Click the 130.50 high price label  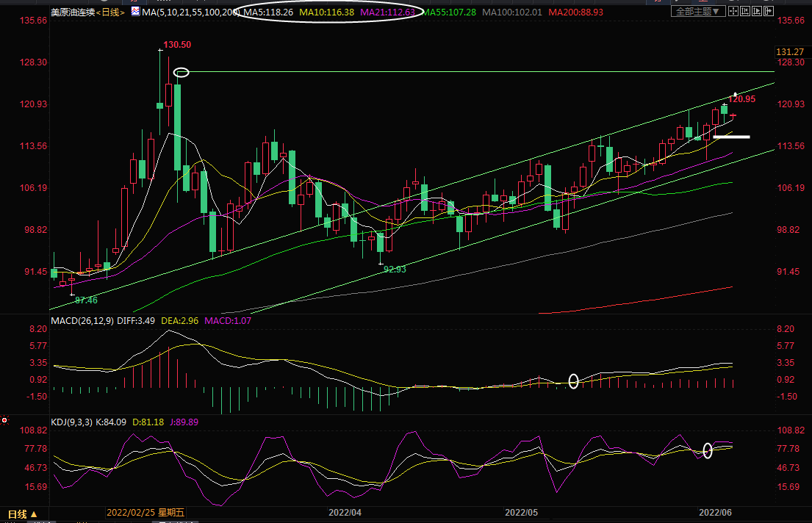click(177, 45)
